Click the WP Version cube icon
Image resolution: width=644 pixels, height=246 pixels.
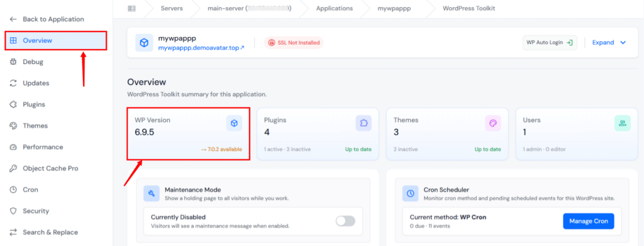pos(234,123)
